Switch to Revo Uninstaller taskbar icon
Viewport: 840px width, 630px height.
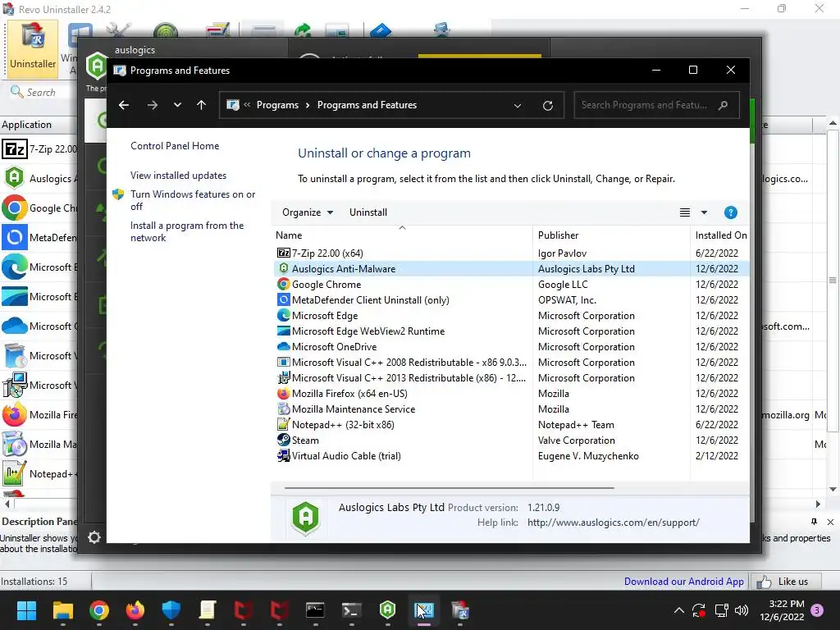(460, 610)
